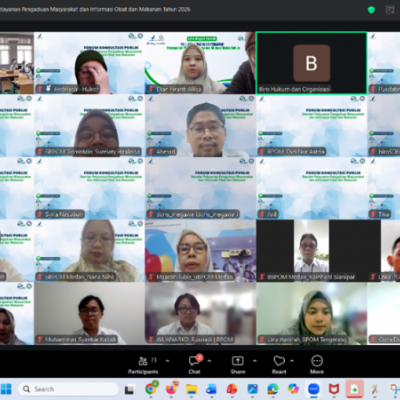Click the participant count 73

(154, 360)
